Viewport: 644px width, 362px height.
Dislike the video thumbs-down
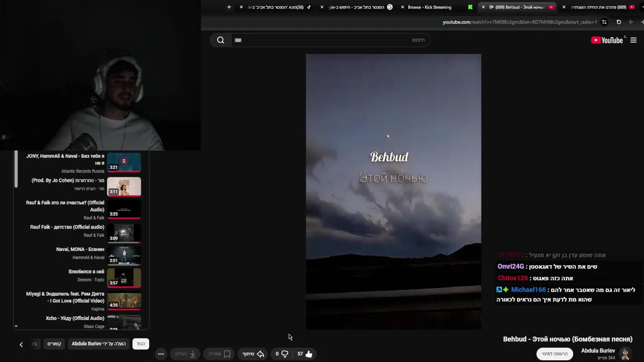click(x=282, y=354)
